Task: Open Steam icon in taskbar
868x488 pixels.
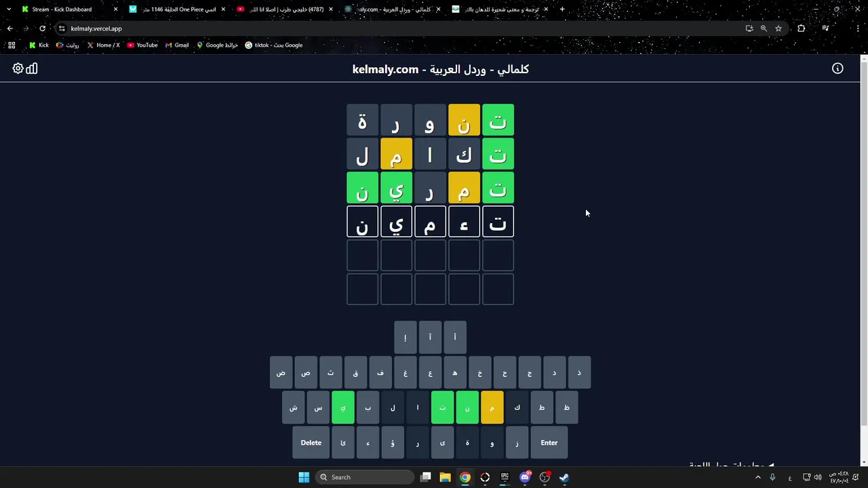Action: tap(564, 477)
